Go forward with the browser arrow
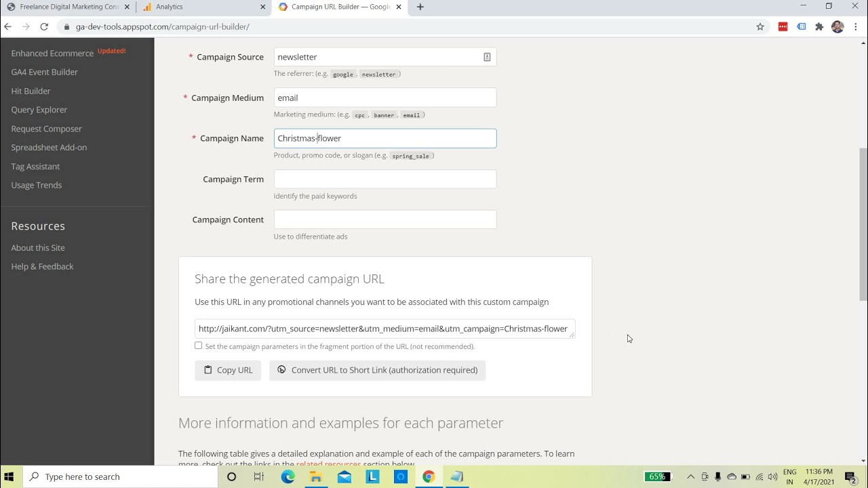This screenshot has width=868, height=488. click(x=26, y=26)
